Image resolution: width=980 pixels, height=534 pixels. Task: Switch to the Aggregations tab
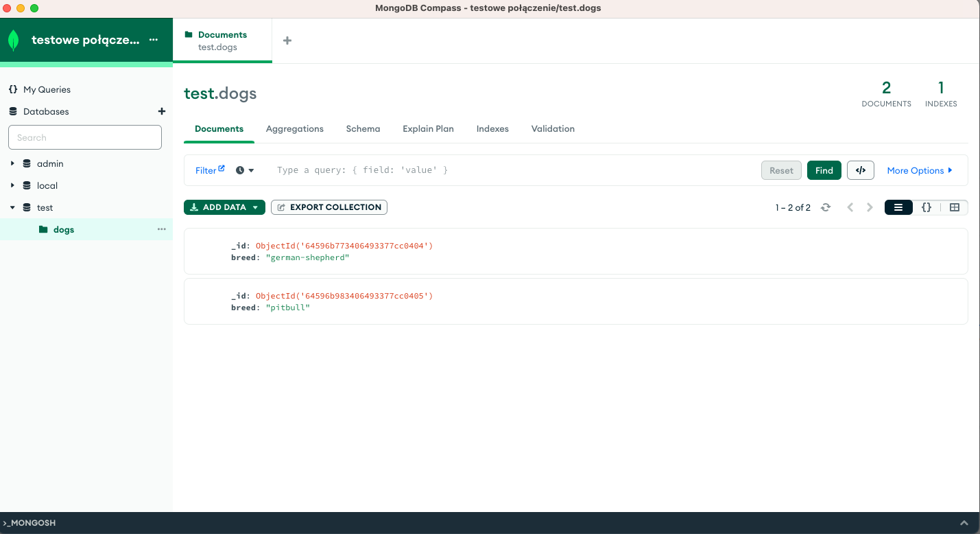pos(294,128)
